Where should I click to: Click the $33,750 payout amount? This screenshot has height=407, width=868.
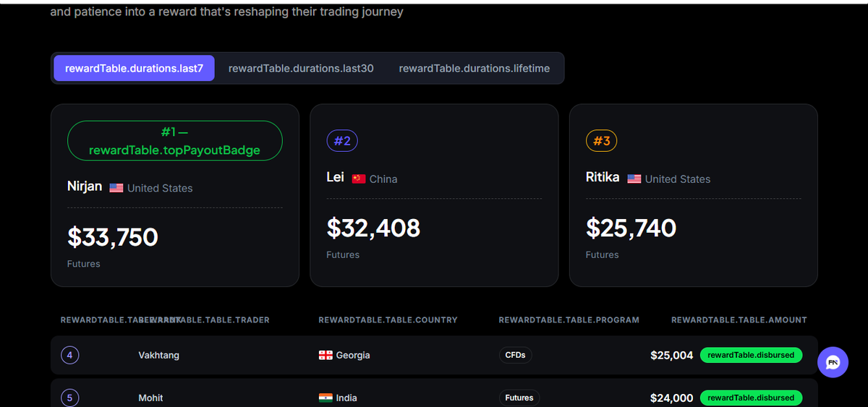click(x=113, y=237)
